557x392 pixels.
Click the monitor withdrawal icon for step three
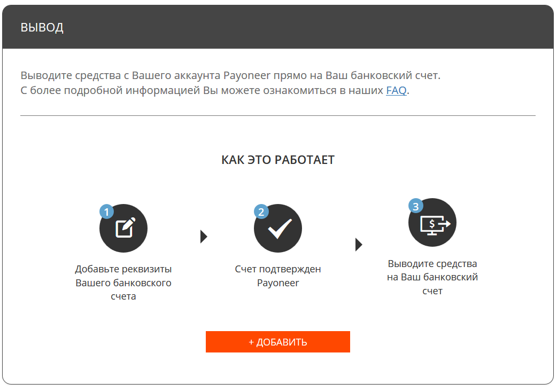(x=432, y=223)
